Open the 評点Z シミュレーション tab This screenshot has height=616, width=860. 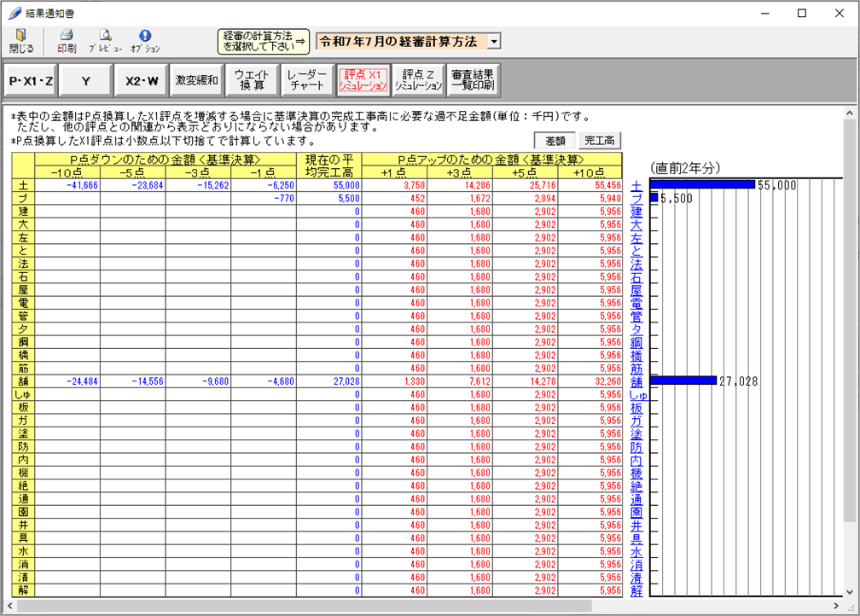418,81
